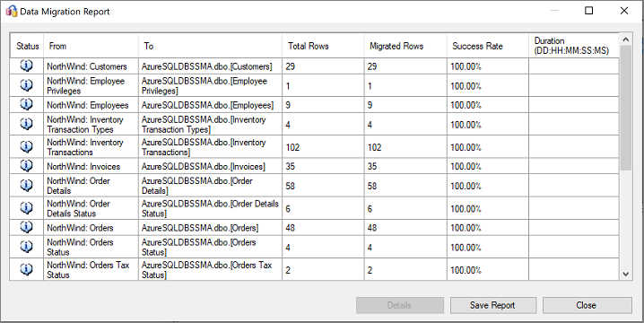Select 'AzureSQLDBSSMA.dbo.[Invoices]' cell

pos(210,166)
